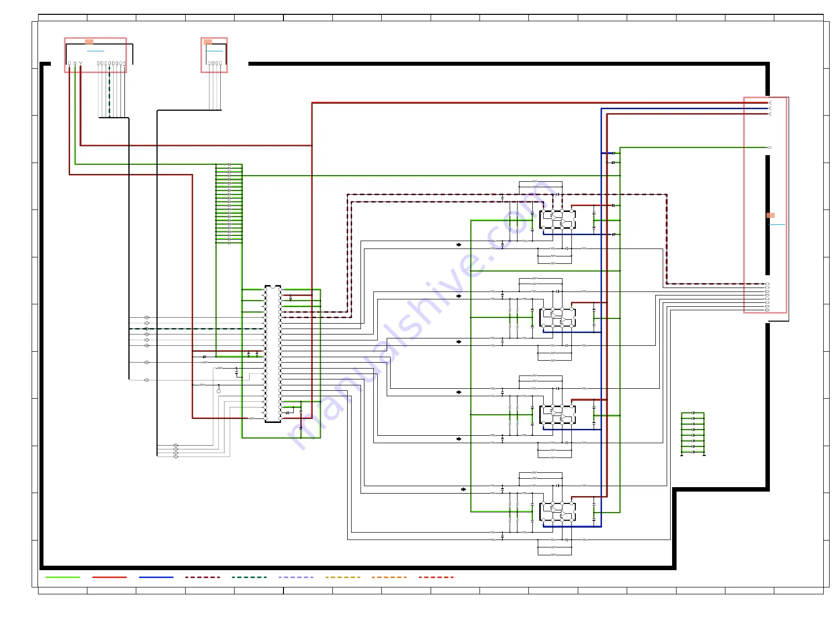Pick the lavender dashed legend line
Screen dimensions: 840x624
pos(296,577)
